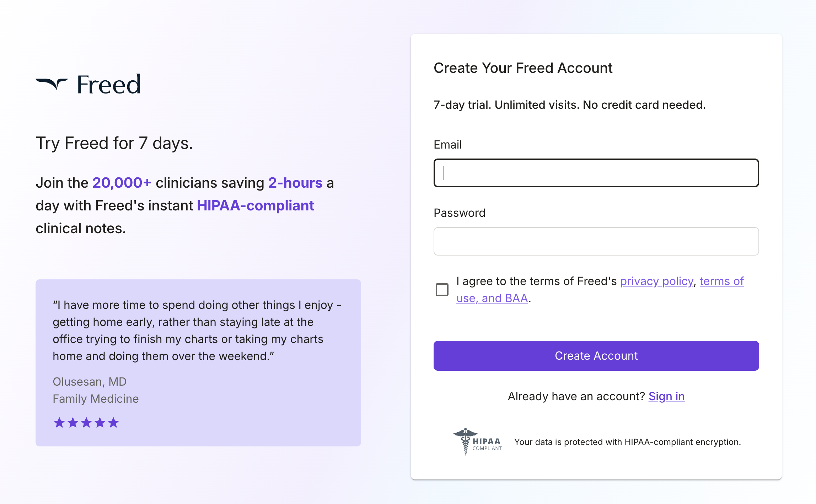Click the fourth star in the testimonial card
Screen dimensions: 816x504
click(100, 423)
